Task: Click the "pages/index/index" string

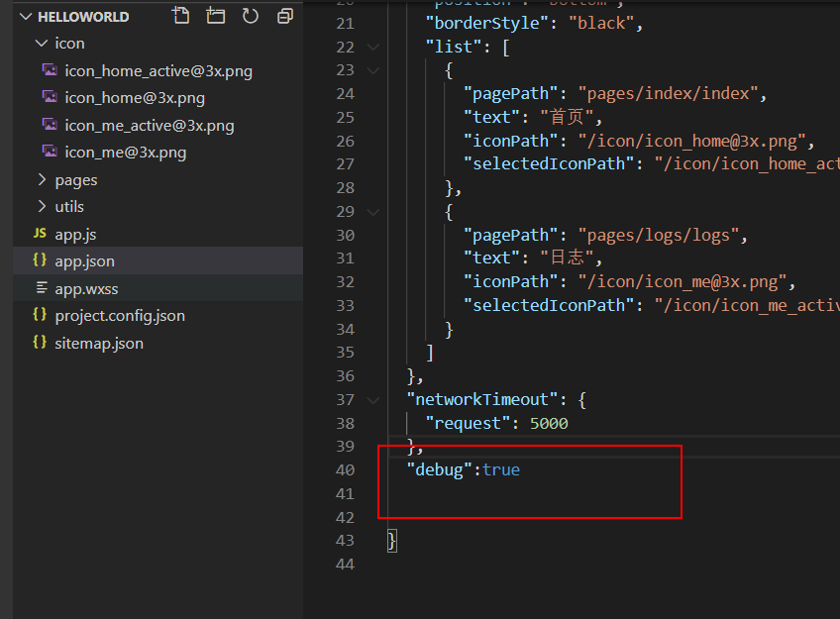Action: [668, 94]
